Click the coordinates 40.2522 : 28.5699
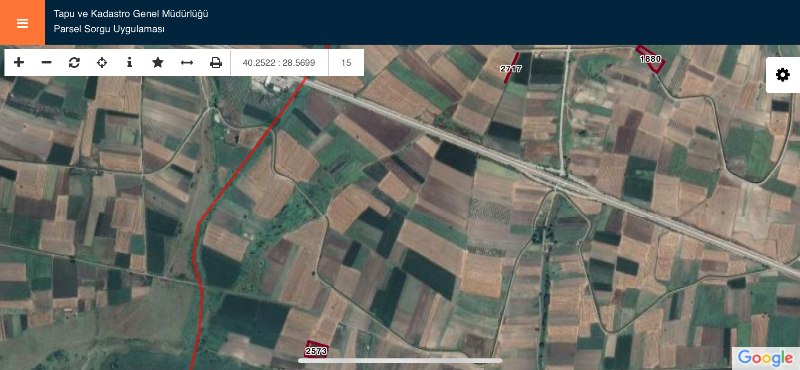This screenshot has width=800, height=370. (279, 63)
